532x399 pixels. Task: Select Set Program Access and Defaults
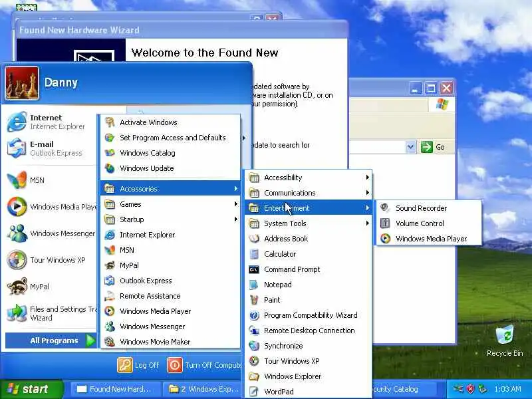[170, 138]
